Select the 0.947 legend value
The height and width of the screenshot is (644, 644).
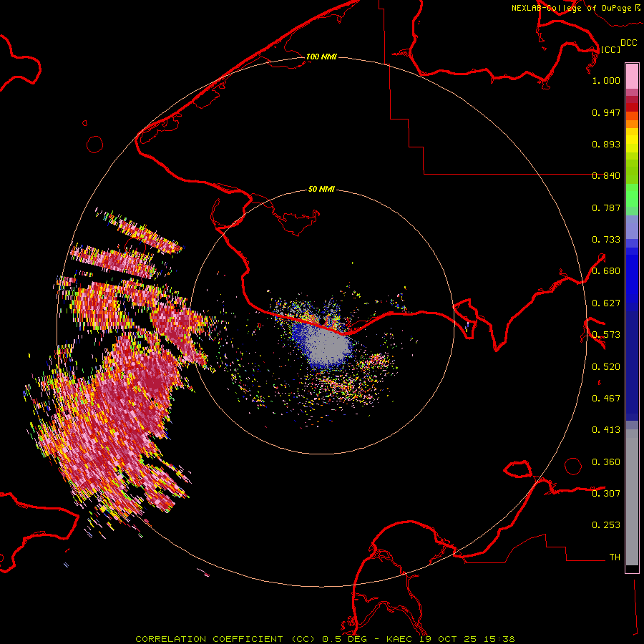[606, 112]
